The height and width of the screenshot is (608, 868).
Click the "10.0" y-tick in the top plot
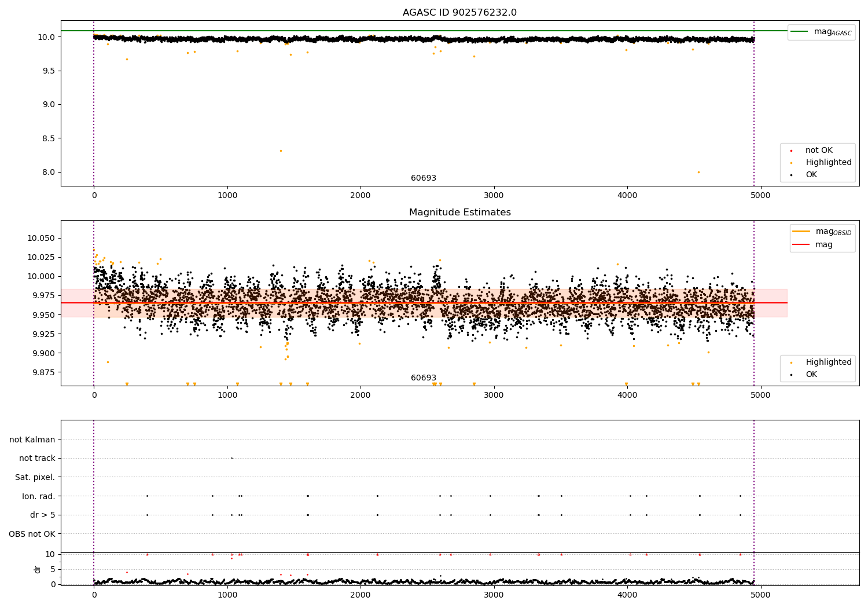coord(47,37)
